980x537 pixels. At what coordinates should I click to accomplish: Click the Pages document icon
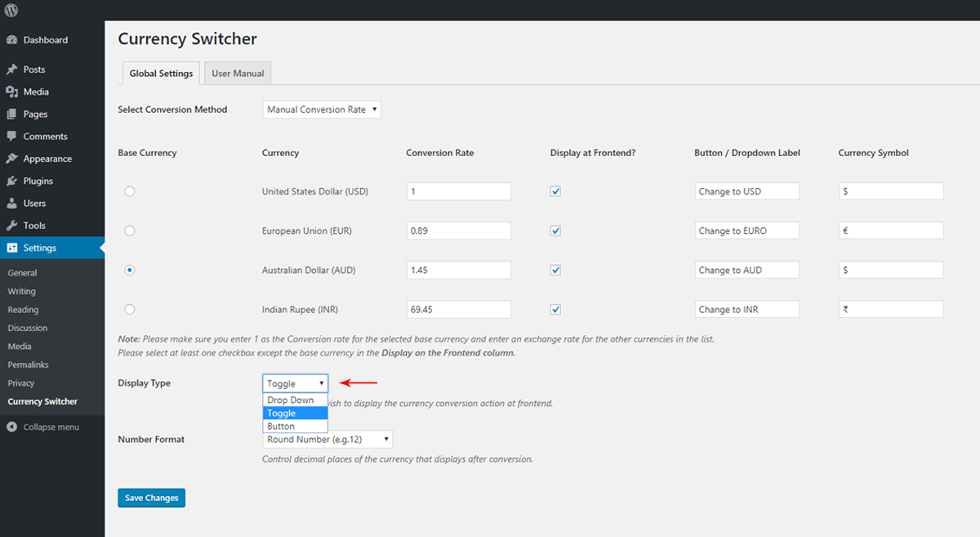click(11, 114)
